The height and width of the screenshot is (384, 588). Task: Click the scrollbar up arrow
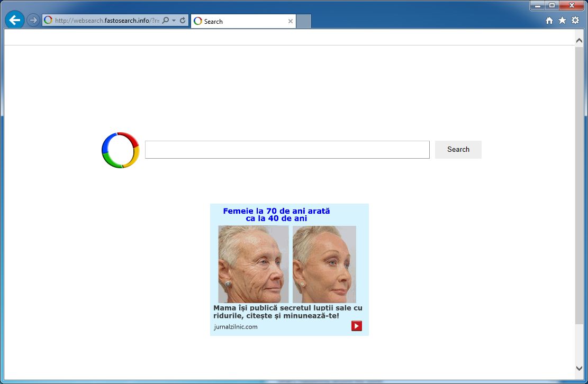point(579,40)
